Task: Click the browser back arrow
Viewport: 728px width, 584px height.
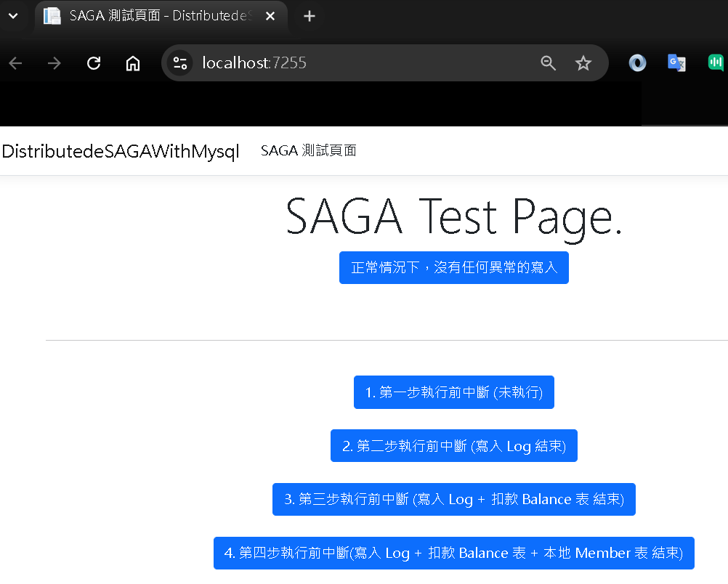Action: (x=15, y=63)
